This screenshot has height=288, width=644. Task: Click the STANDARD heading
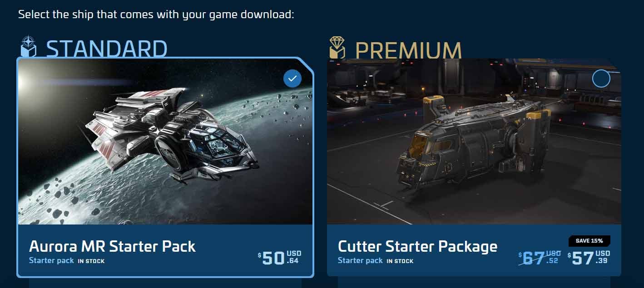tap(107, 49)
